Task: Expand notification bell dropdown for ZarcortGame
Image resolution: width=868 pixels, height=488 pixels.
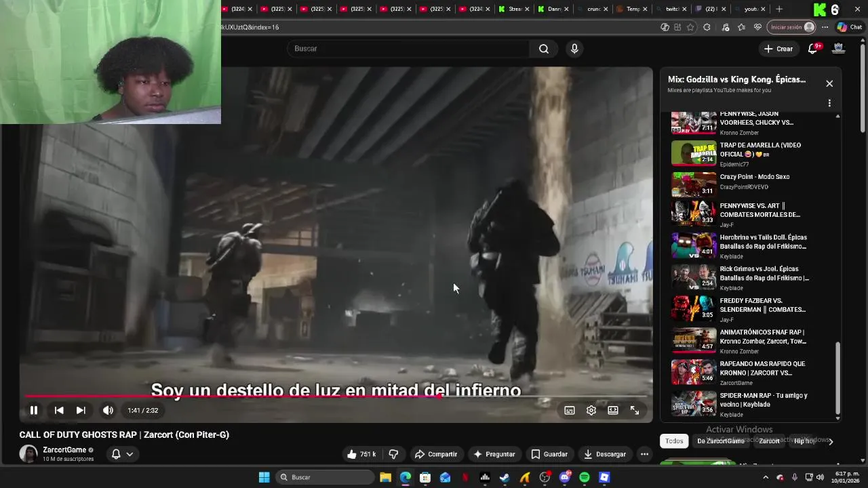Action: [122, 454]
